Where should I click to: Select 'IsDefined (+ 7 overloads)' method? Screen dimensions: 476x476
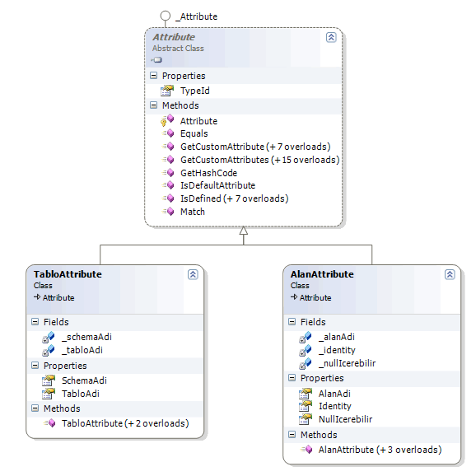pyautogui.click(x=235, y=198)
